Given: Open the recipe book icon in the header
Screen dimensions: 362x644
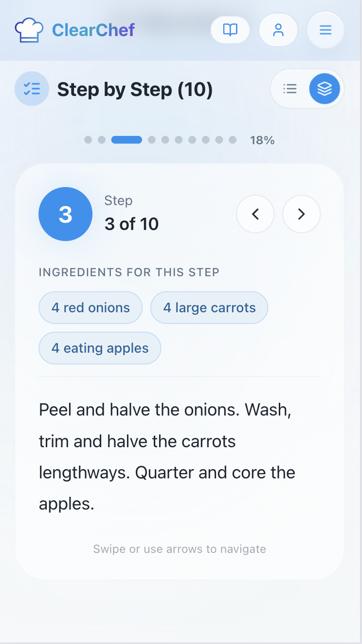Looking at the screenshot, I should pos(230,30).
